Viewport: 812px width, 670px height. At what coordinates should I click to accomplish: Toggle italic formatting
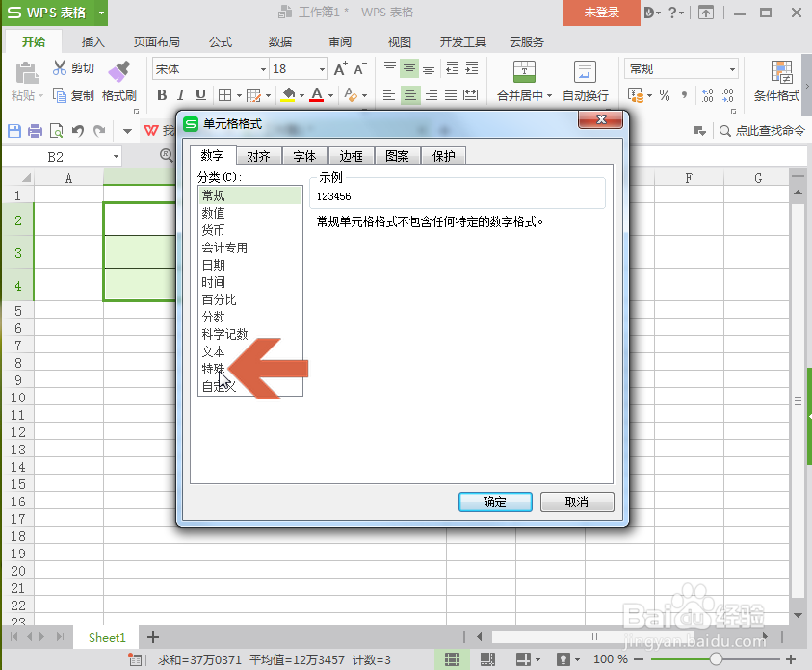pyautogui.click(x=181, y=96)
